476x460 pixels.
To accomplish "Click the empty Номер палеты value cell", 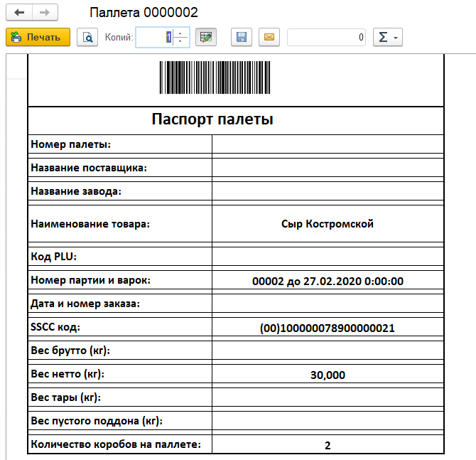I will pyautogui.click(x=328, y=144).
